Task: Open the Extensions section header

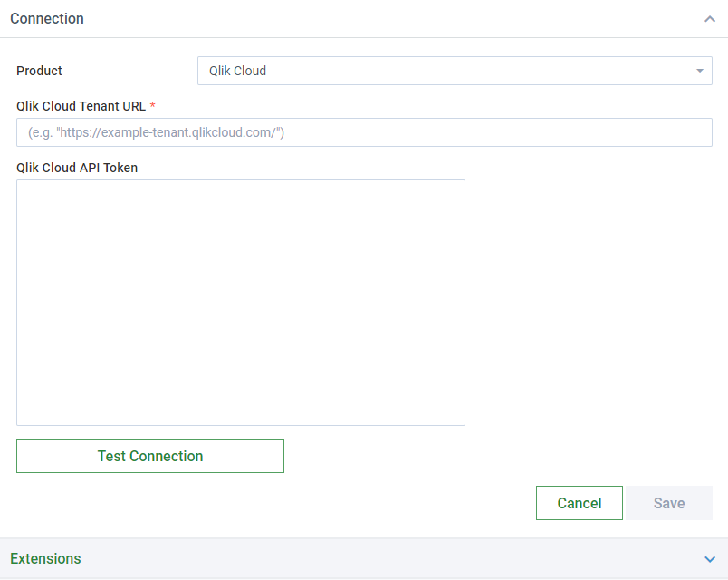Action: pyautogui.click(x=364, y=558)
